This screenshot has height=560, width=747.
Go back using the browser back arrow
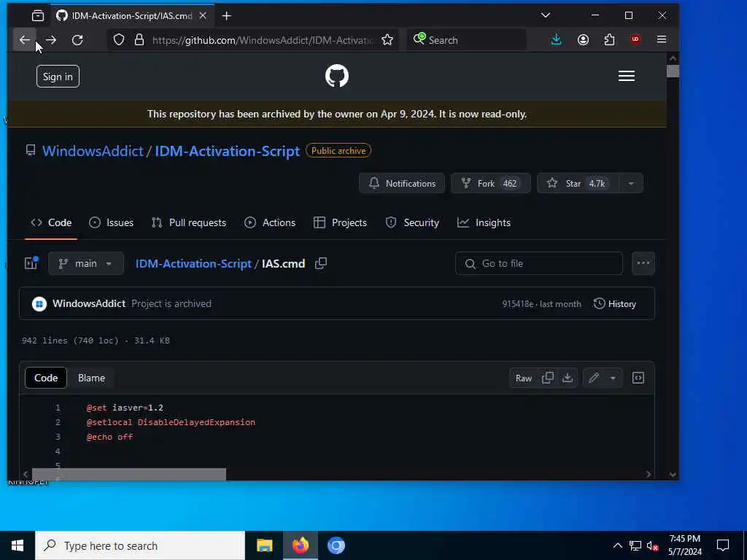pyautogui.click(x=24, y=40)
